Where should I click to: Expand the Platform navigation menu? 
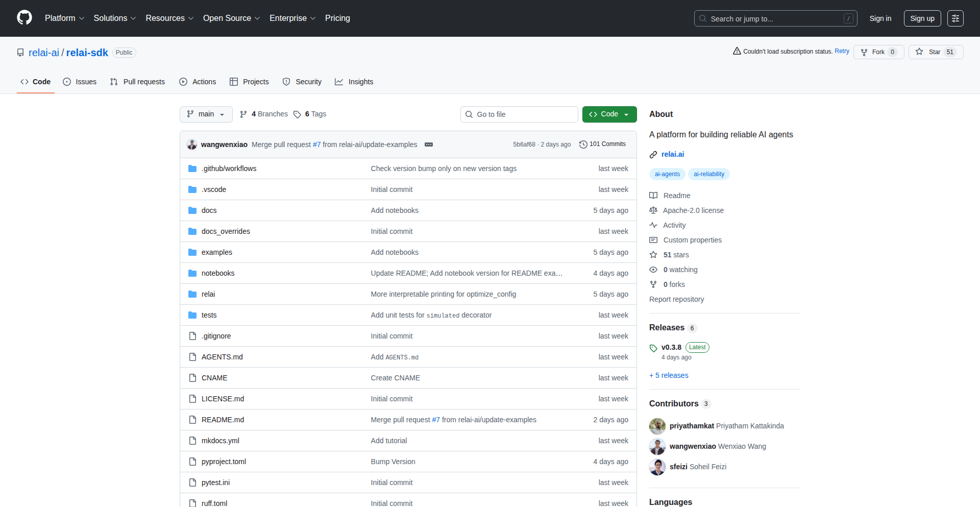pos(64,18)
